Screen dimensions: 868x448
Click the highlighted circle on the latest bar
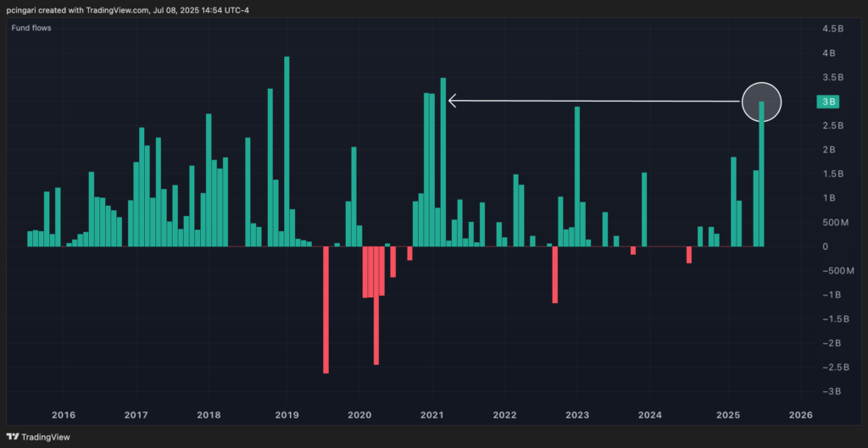point(760,102)
